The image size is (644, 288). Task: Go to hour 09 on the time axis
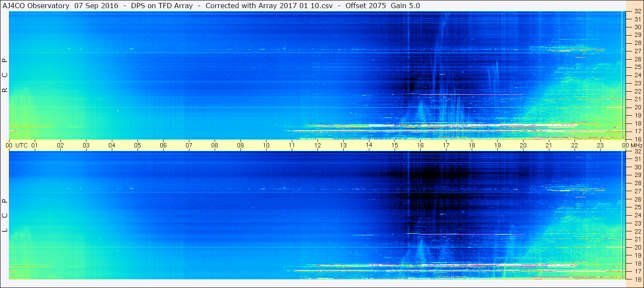[240, 145]
